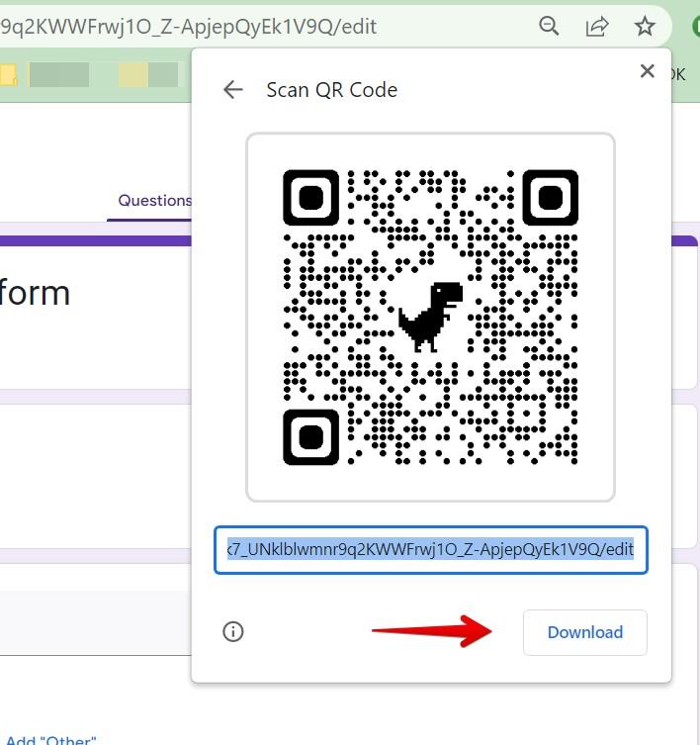Open the share page icon in address bar
Viewport: 700px width, 745px height.
(x=597, y=26)
